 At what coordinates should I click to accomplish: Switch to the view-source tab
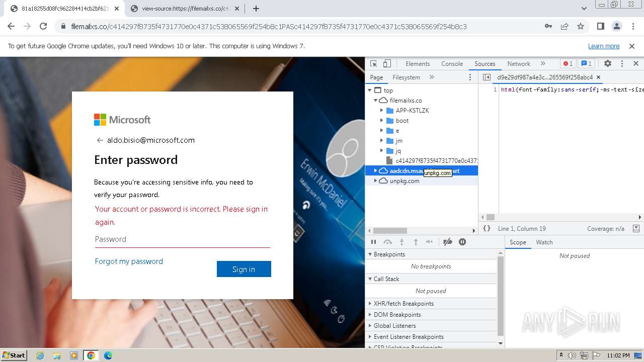[x=185, y=9]
